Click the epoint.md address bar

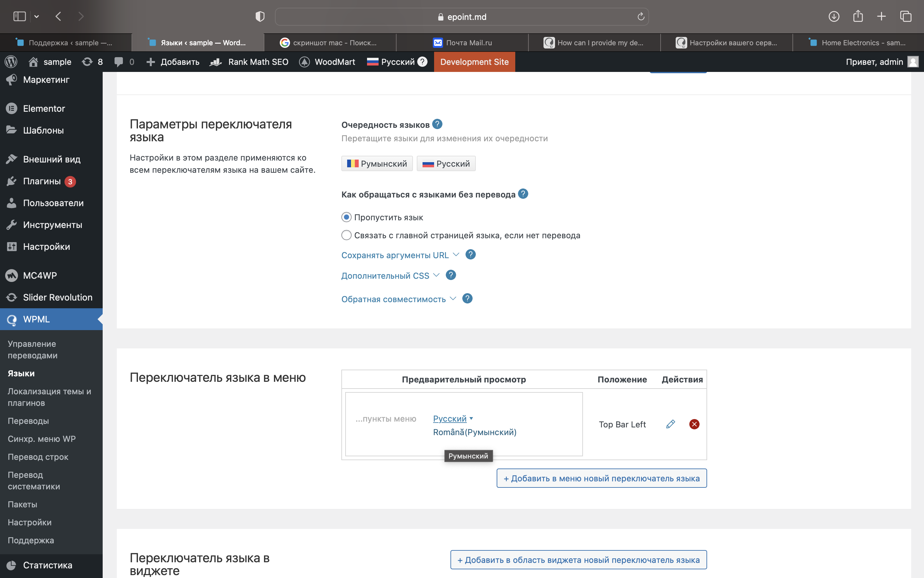click(462, 16)
